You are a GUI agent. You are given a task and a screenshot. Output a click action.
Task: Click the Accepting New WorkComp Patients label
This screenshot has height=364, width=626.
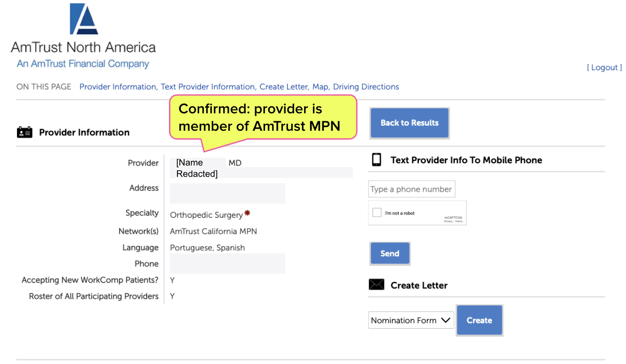click(90, 280)
